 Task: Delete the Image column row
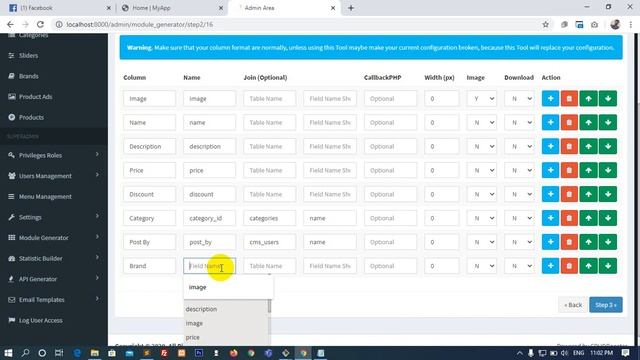569,98
